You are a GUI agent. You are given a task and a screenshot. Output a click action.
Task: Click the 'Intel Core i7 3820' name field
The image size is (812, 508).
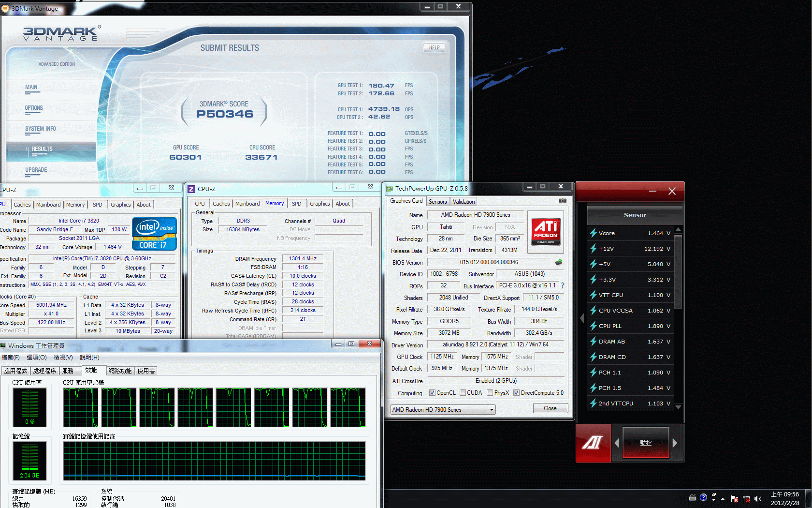79,221
